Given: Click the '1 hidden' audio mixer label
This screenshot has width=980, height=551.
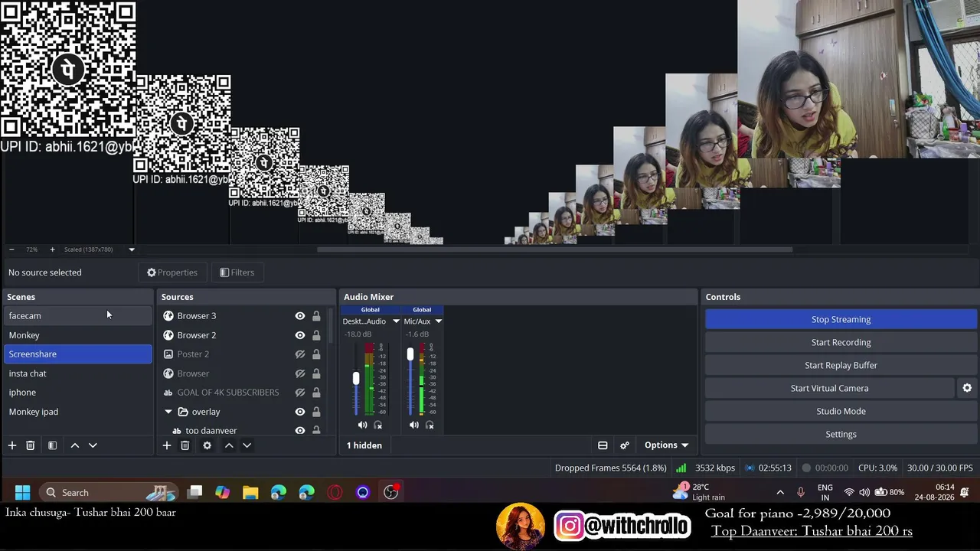Looking at the screenshot, I should click(364, 445).
